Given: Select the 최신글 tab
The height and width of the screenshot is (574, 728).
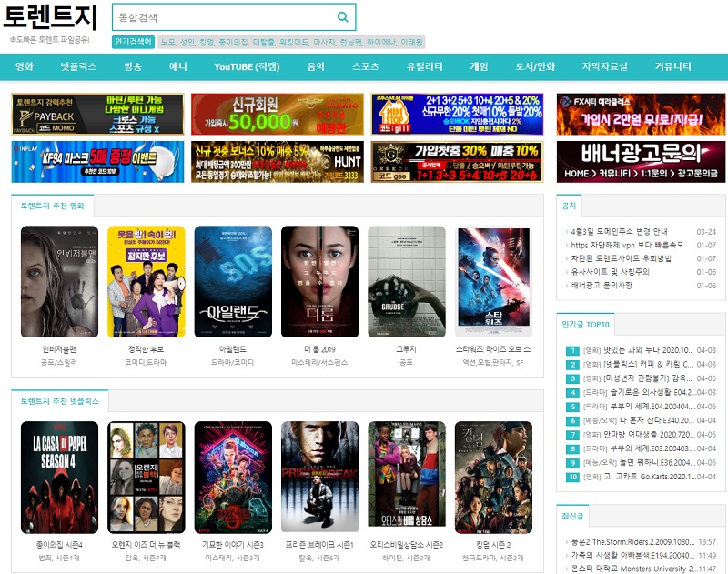Looking at the screenshot, I should coord(572,516).
